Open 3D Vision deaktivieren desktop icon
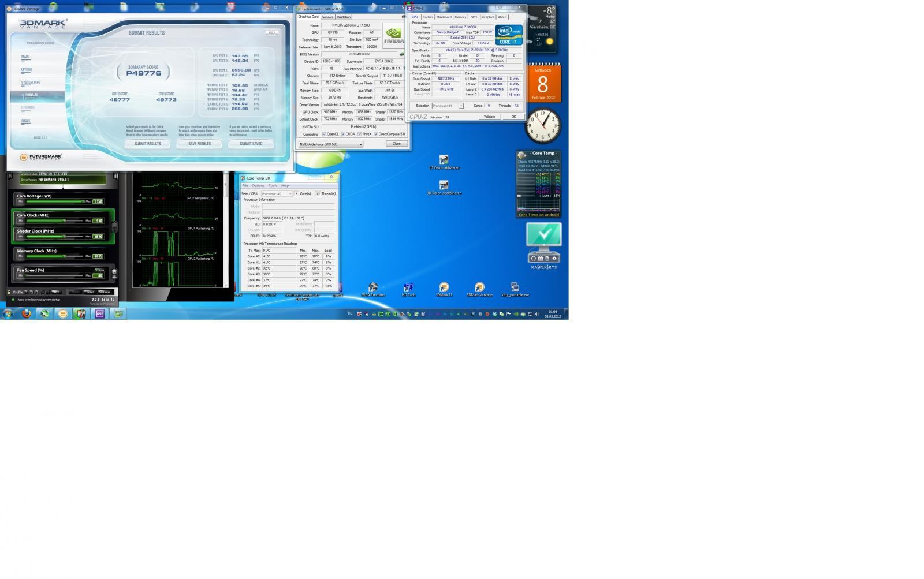924x579 pixels. tap(444, 188)
